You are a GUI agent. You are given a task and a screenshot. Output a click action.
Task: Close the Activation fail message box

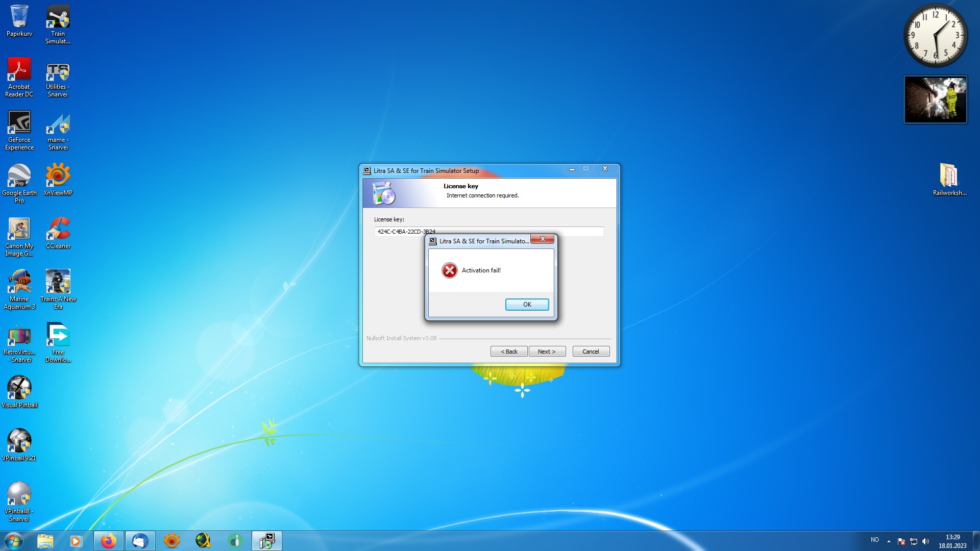[543, 239]
